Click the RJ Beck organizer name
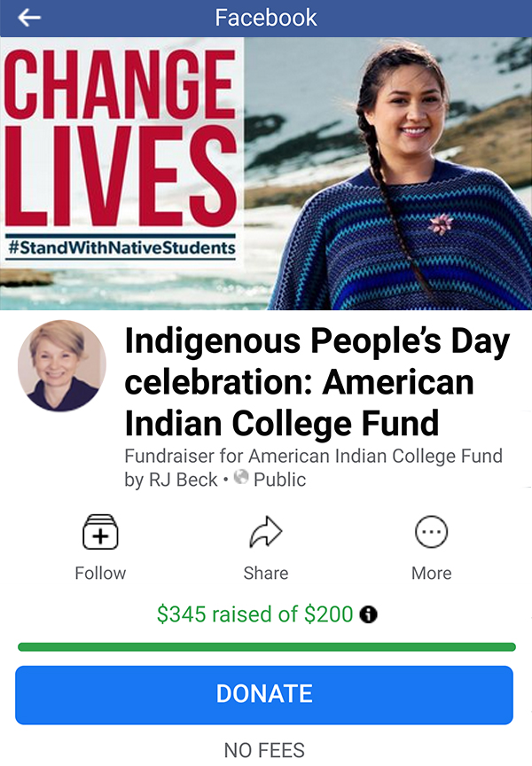This screenshot has height=766, width=532. click(184, 480)
